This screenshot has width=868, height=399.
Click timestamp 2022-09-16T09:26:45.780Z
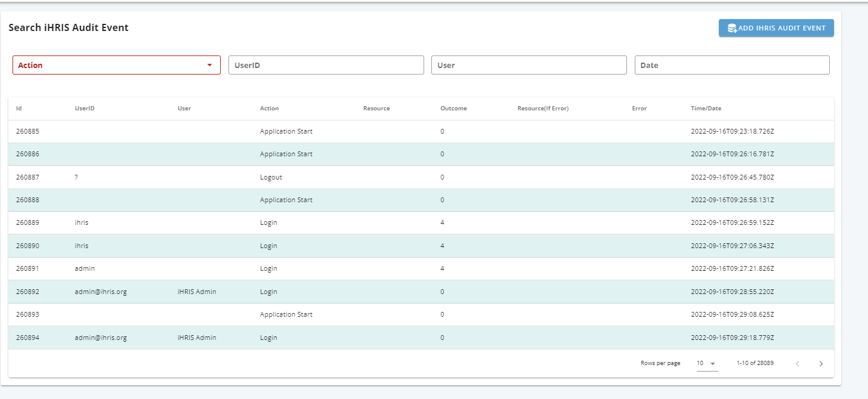pyautogui.click(x=732, y=177)
